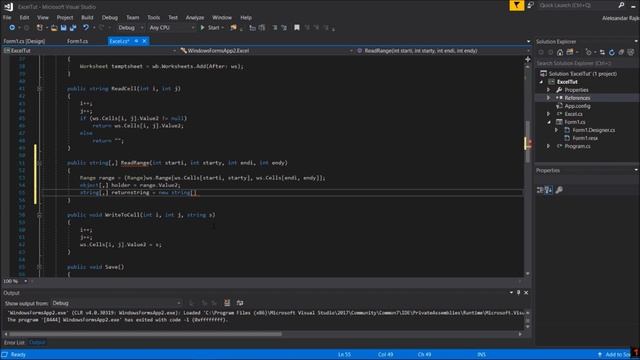Expand the Excel.cs tree node
The height and width of the screenshot is (360, 640).
point(549,114)
